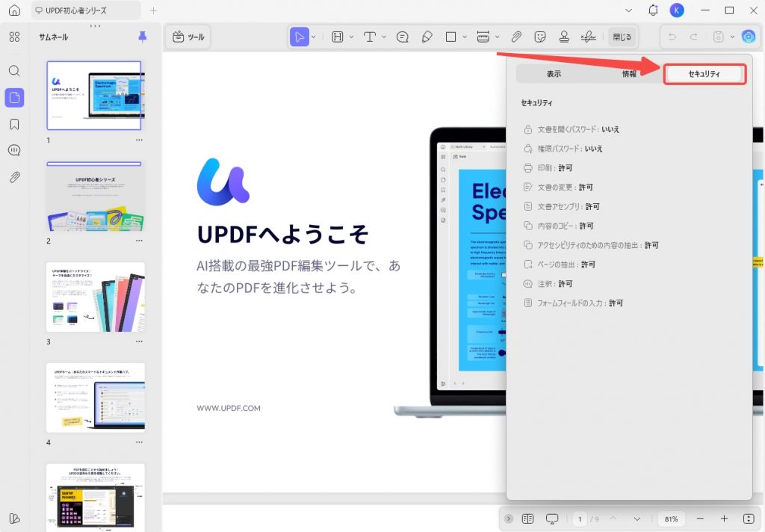
Task: Expand the selection tool dropdown arrow
Action: click(x=314, y=37)
